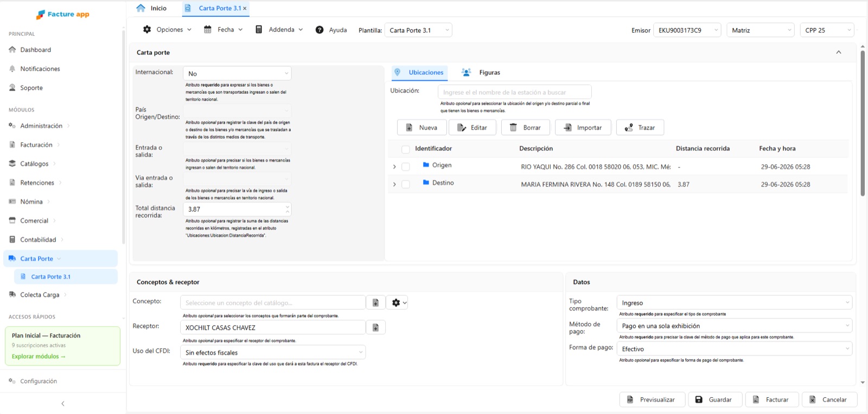Check the Origen row checkbox

coord(405,167)
